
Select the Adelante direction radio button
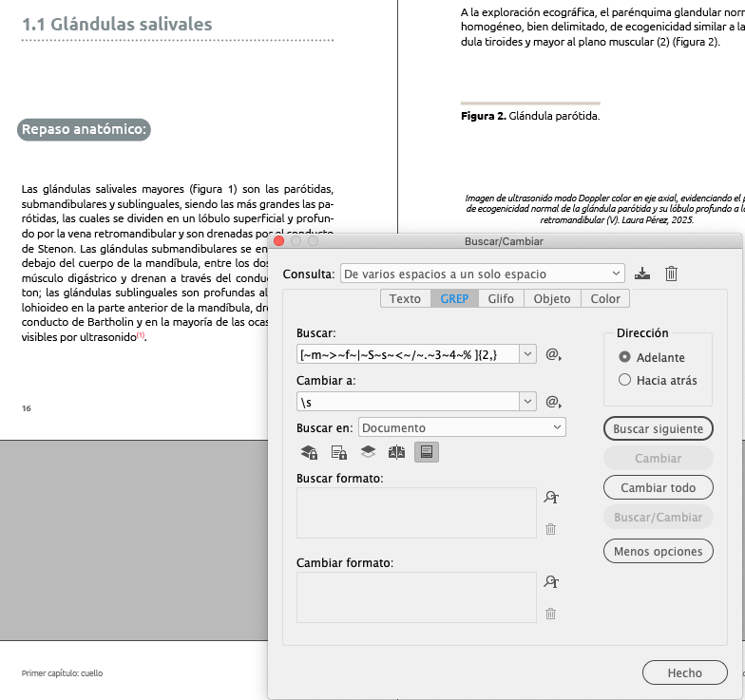pyautogui.click(x=624, y=357)
